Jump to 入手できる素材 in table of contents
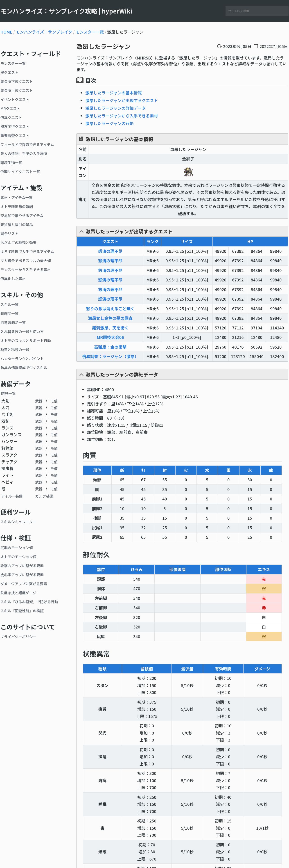The width and height of the screenshot is (289, 868). 122,116
